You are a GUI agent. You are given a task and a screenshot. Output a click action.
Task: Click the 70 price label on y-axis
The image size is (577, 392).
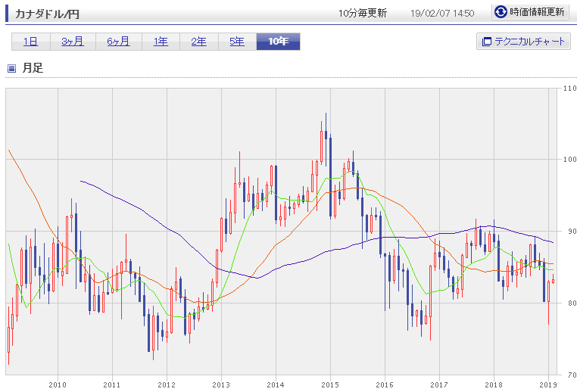[x=568, y=375]
